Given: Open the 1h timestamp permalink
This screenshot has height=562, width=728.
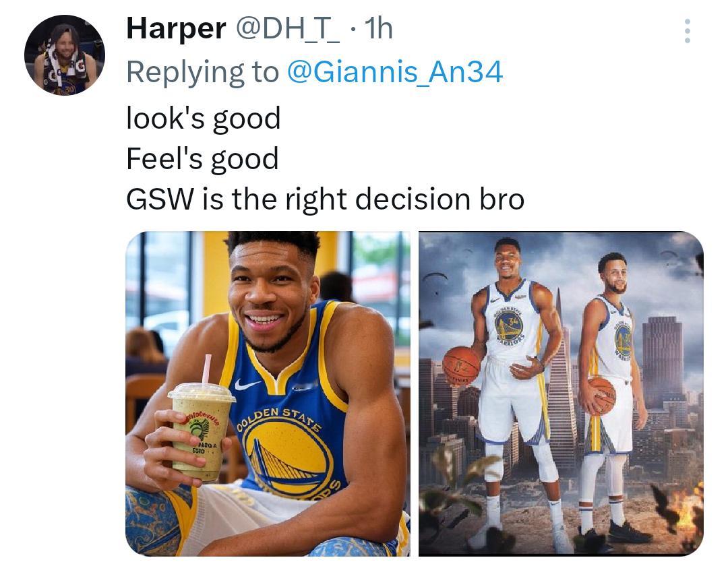Looking at the screenshot, I should point(378,28).
